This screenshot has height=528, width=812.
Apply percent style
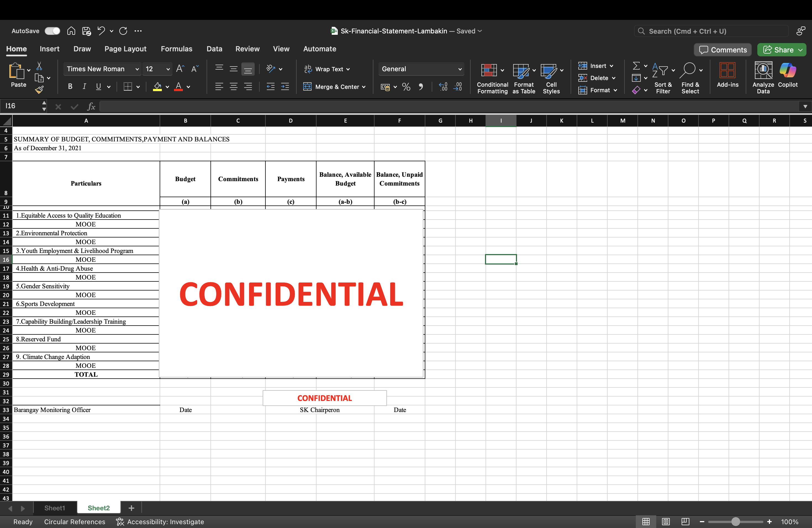pyautogui.click(x=406, y=87)
